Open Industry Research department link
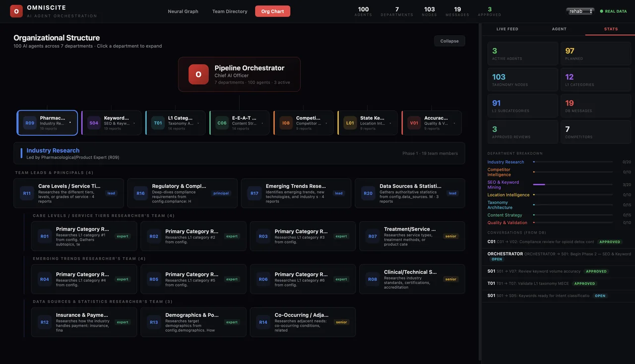This screenshot has height=364, width=635. (506, 162)
